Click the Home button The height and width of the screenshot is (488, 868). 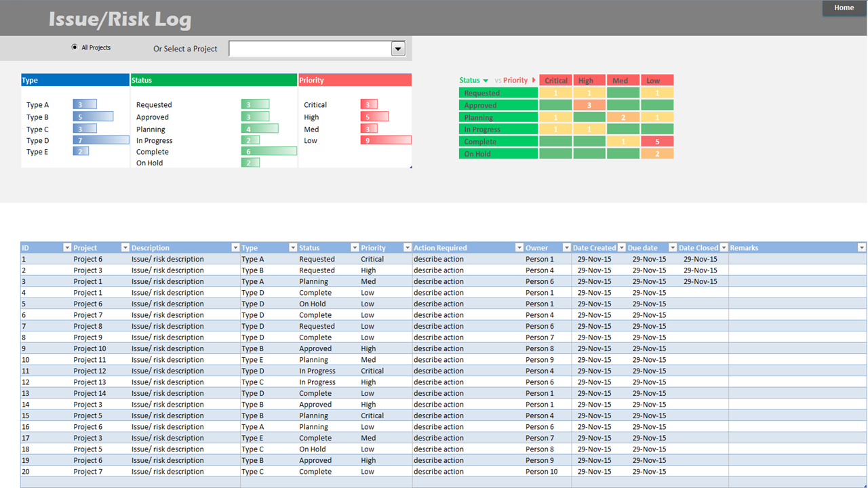(x=843, y=7)
